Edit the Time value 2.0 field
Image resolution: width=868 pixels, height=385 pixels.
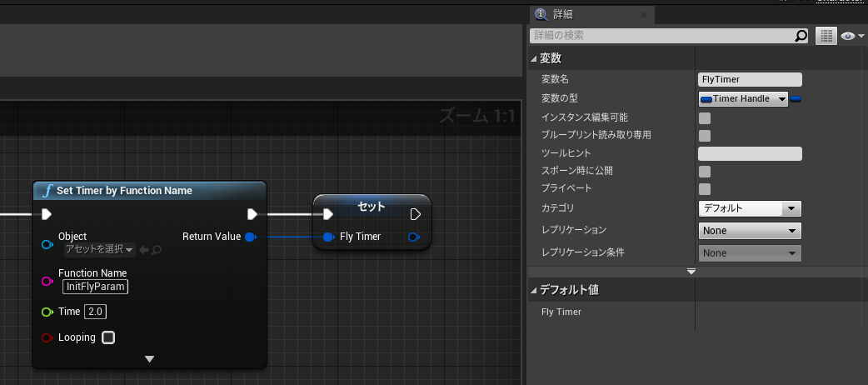pyautogui.click(x=95, y=312)
